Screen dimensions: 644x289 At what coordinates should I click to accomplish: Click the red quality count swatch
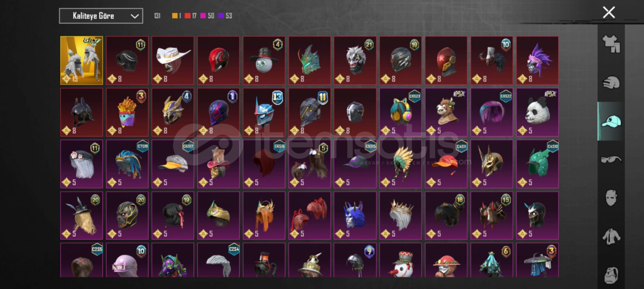click(187, 16)
